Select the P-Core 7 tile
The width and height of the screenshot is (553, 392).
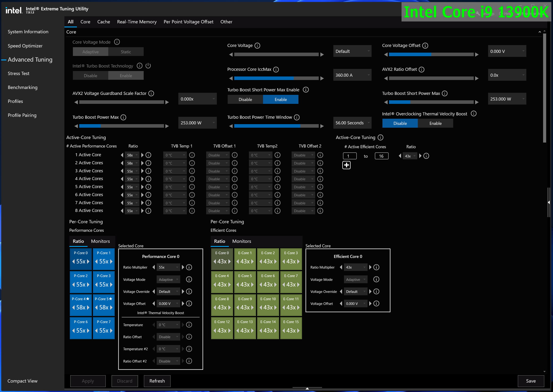click(x=104, y=328)
